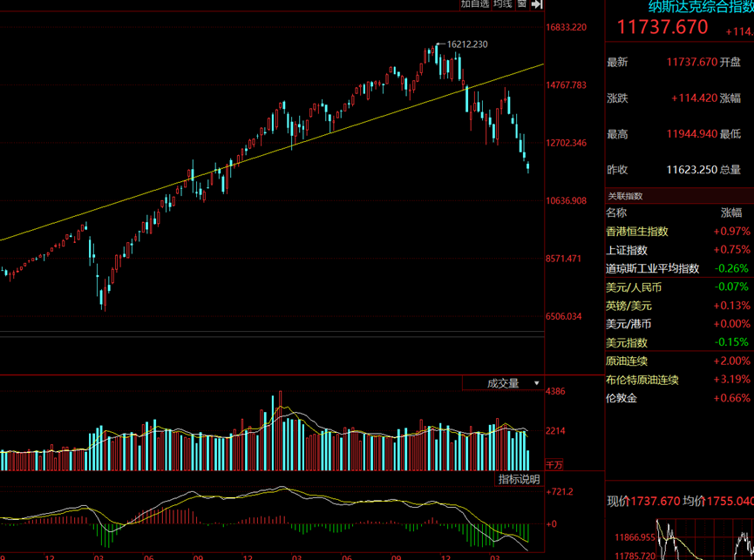The height and width of the screenshot is (560, 754).
Task: Select 美元指数 row
Action: [679, 342]
